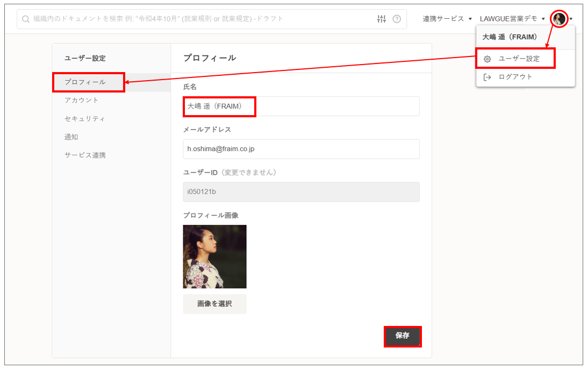Click the user avatar icon at top right

(559, 19)
